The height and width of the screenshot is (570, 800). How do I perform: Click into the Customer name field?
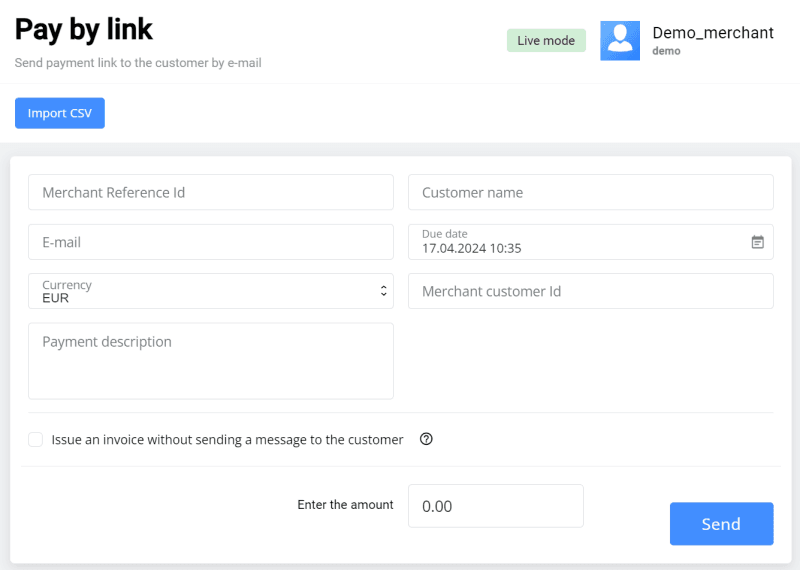click(590, 192)
